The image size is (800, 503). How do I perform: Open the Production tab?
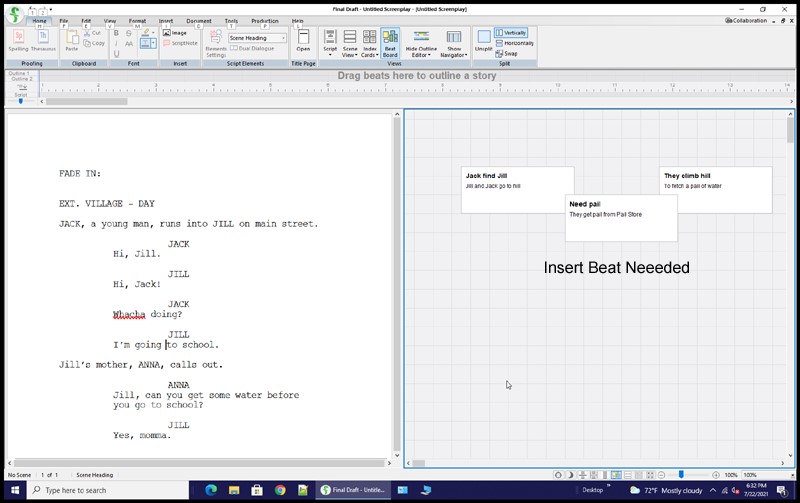(265, 20)
